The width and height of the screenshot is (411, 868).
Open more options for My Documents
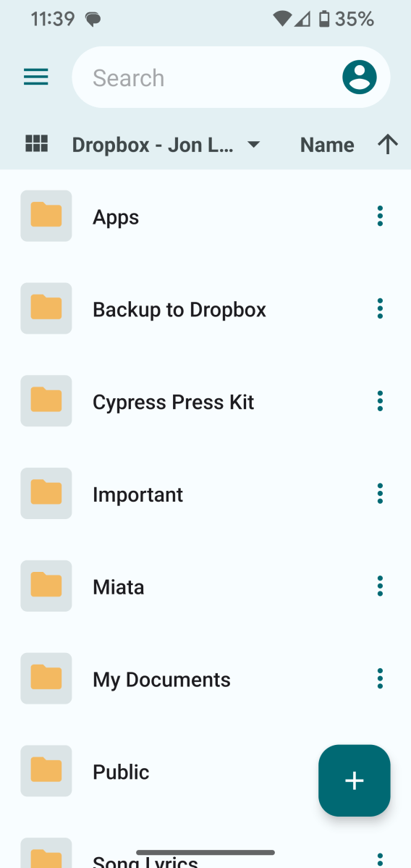[x=380, y=678]
